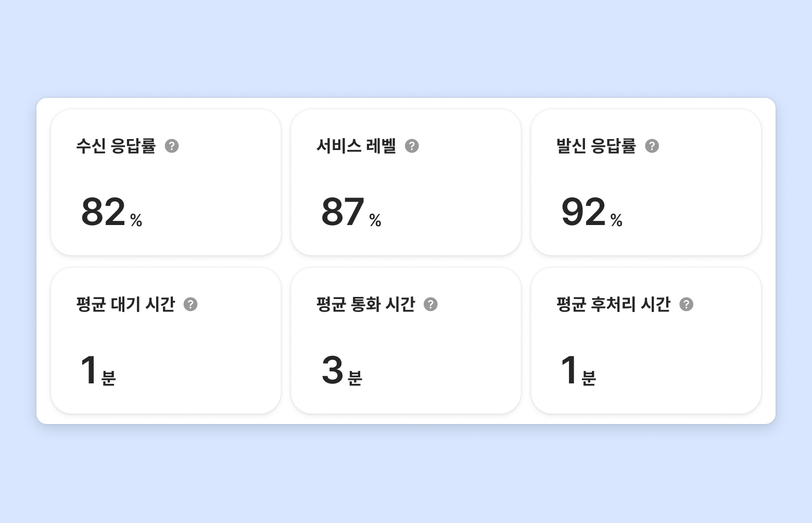
Task: Click the % sign after 82
Action: click(x=136, y=221)
